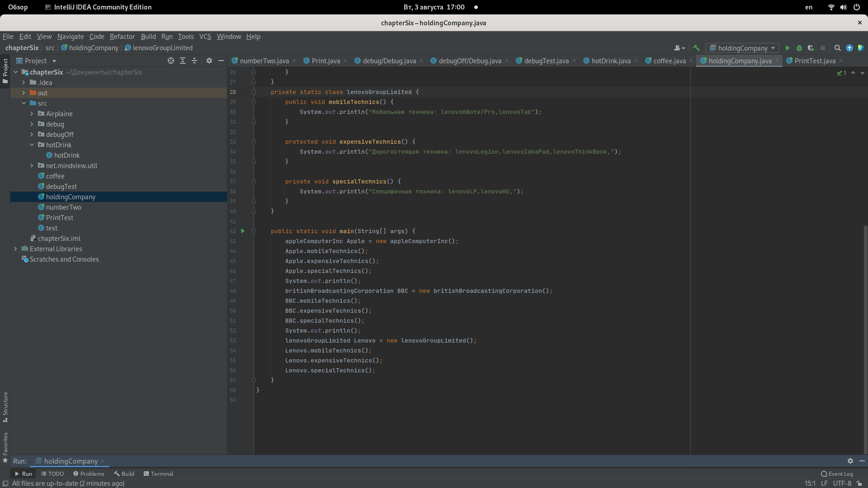Screen dimensions: 868x488
Task: Open Event Log in status bar
Action: coord(837,474)
